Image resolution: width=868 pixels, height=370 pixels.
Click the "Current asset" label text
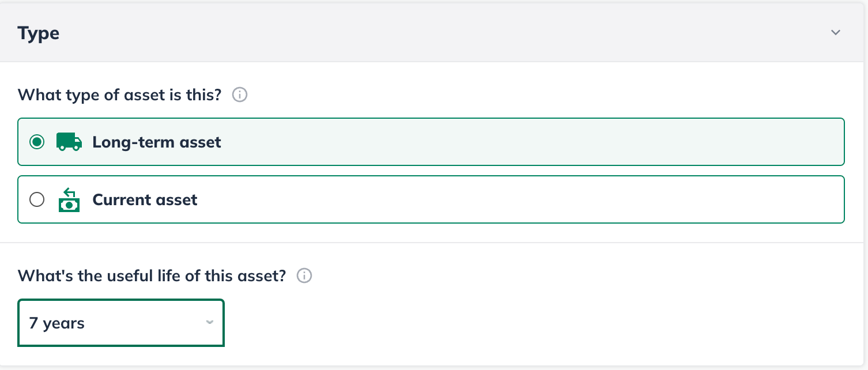(145, 200)
